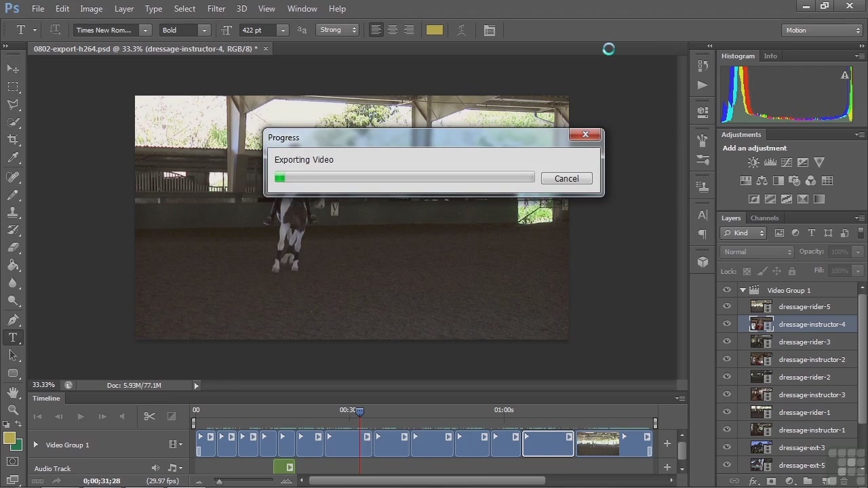Select the Rectangular Marquee tool
This screenshot has width=868, height=488.
coord(13,87)
